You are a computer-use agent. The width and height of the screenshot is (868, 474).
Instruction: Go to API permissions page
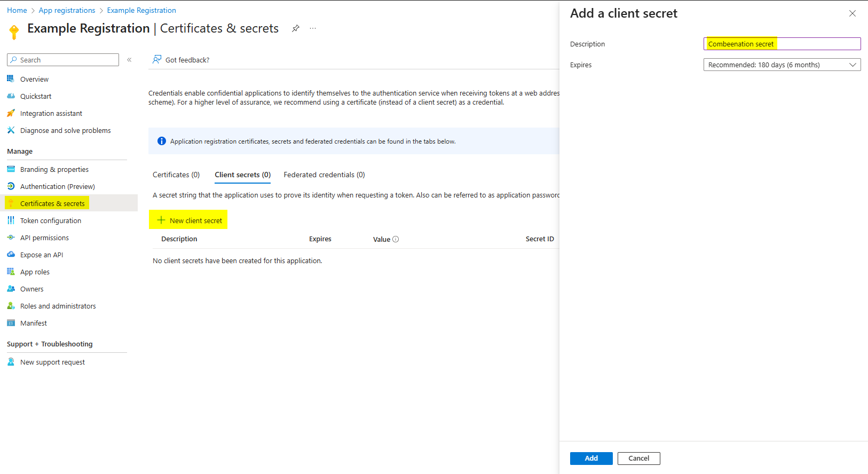click(x=44, y=238)
